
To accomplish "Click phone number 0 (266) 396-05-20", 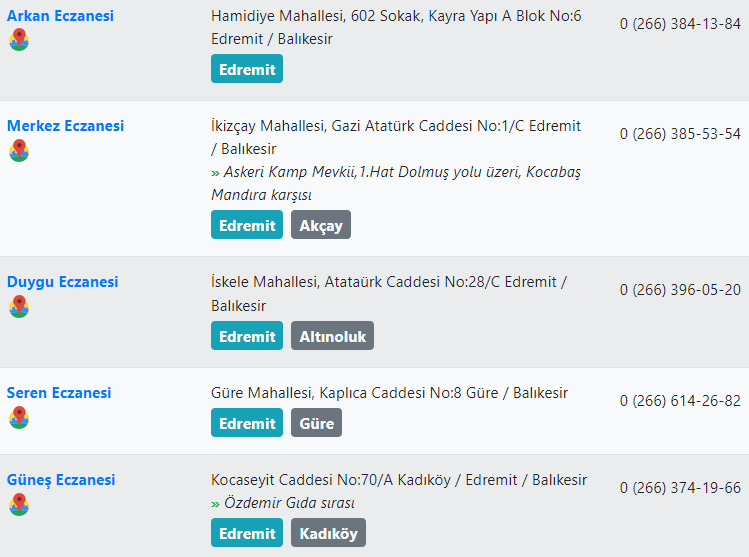I will 680,289.
